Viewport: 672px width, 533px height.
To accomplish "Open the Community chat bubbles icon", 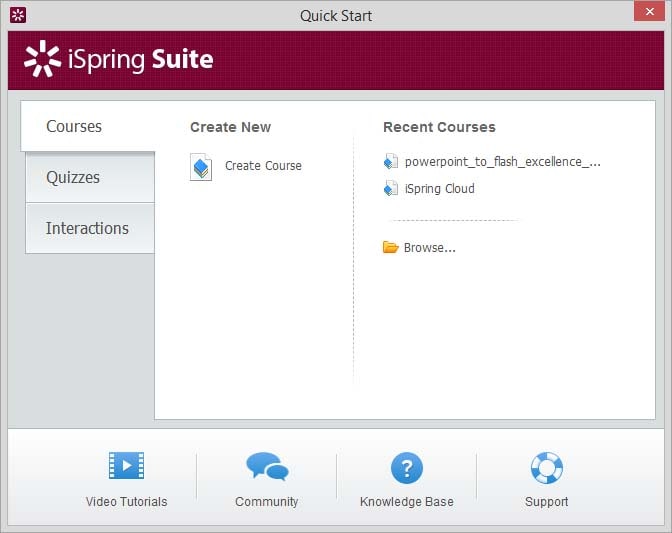I will (266, 467).
